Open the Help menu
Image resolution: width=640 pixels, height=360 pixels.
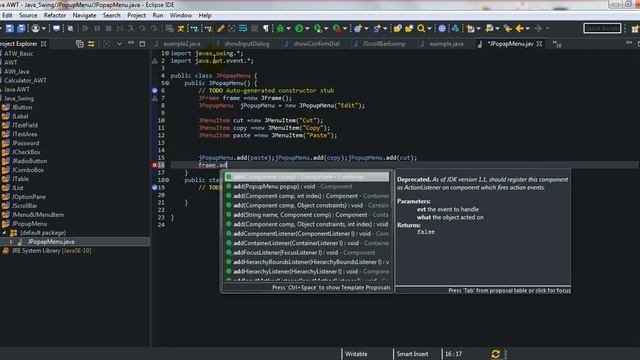(205, 15)
